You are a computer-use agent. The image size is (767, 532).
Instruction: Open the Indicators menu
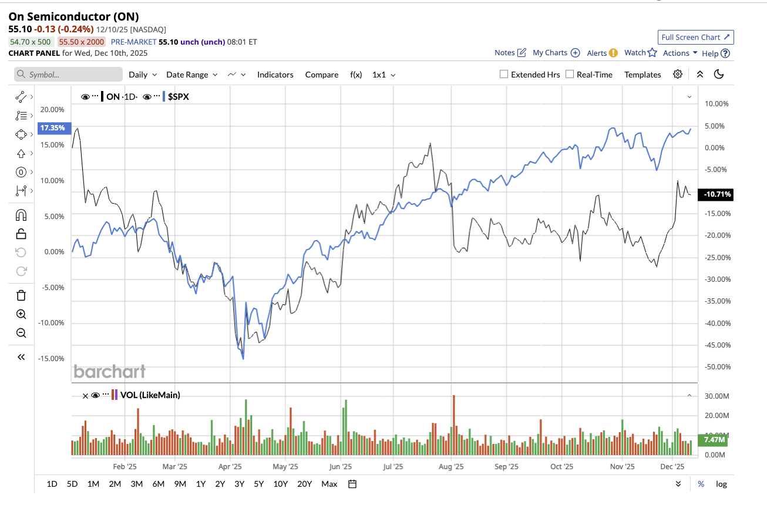[275, 75]
